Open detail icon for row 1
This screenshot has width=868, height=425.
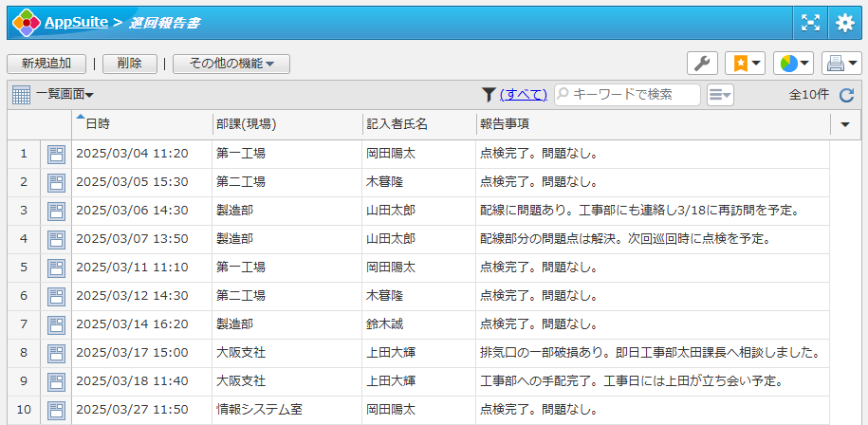coord(56,154)
